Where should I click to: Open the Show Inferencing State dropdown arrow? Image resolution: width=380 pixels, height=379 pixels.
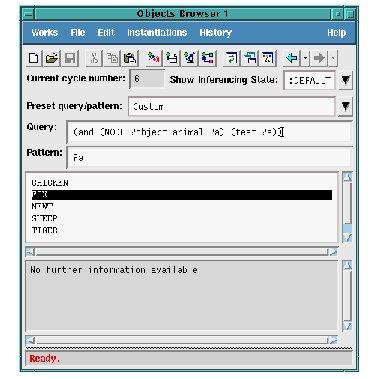(346, 80)
